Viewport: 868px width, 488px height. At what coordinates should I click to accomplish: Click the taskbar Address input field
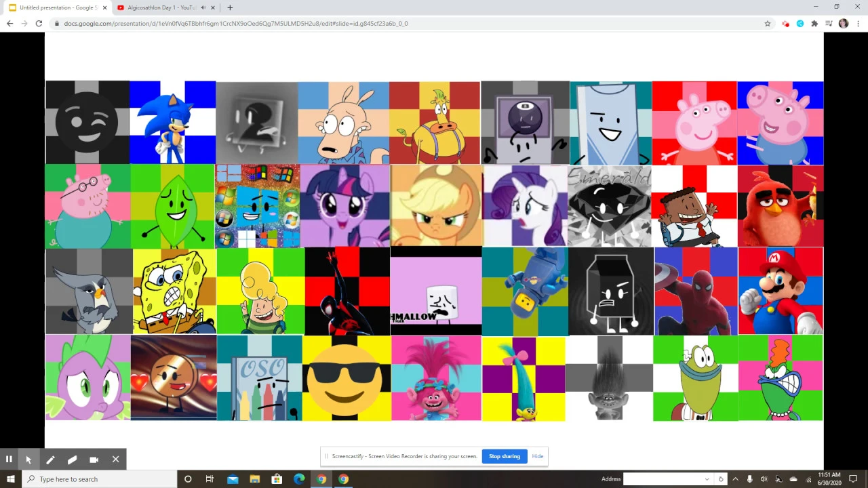click(x=663, y=479)
